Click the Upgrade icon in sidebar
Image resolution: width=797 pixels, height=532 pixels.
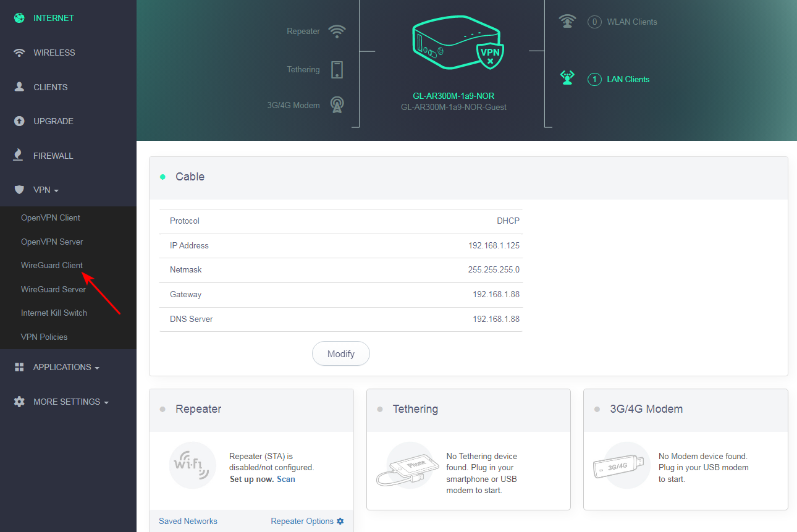coord(19,121)
